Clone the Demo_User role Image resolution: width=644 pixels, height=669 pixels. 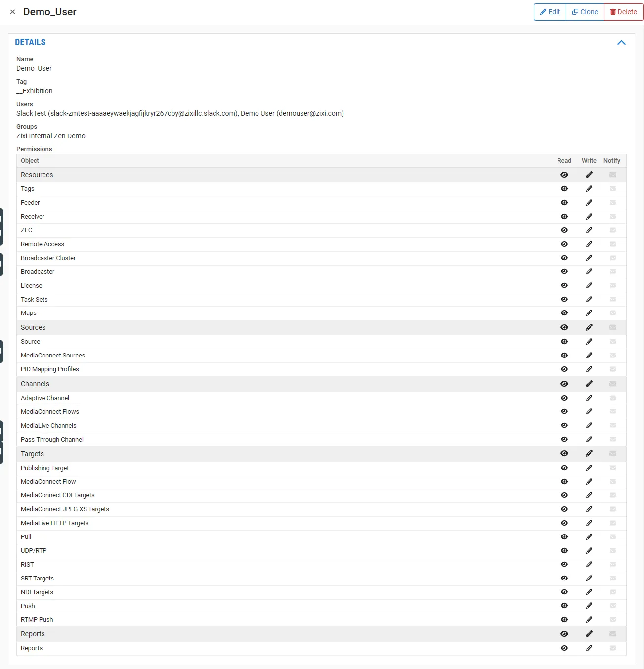pos(585,12)
